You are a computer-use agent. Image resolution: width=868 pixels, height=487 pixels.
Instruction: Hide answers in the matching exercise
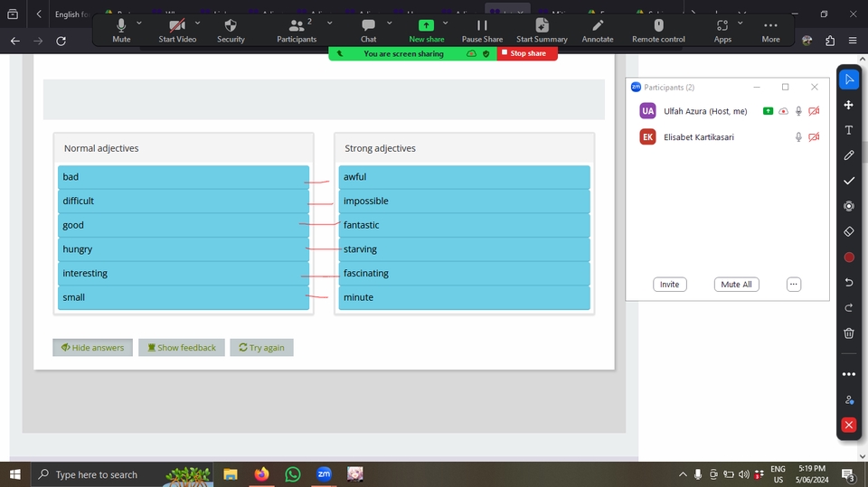(x=92, y=348)
